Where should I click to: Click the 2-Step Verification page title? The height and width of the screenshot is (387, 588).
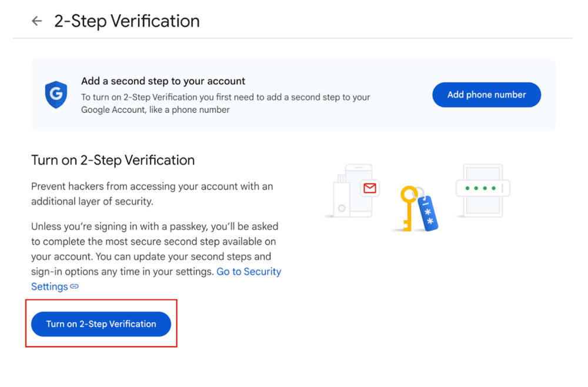(127, 21)
